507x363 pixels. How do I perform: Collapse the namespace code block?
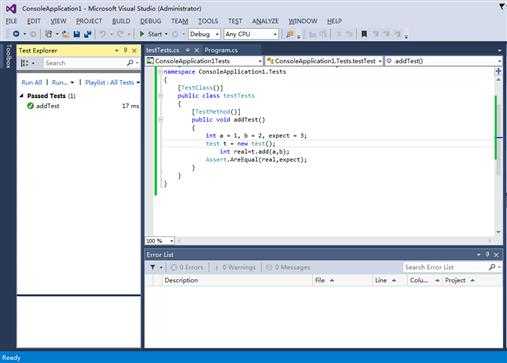pos(161,72)
